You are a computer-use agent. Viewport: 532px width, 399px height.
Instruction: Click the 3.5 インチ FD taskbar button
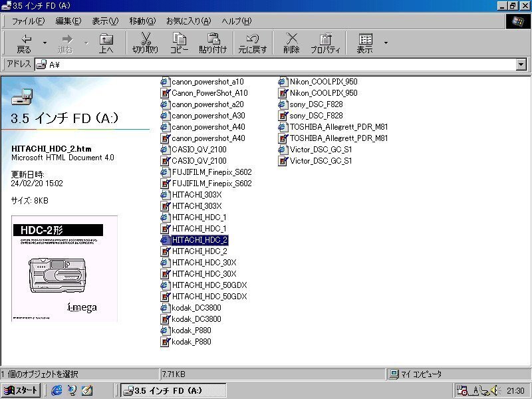click(172, 390)
